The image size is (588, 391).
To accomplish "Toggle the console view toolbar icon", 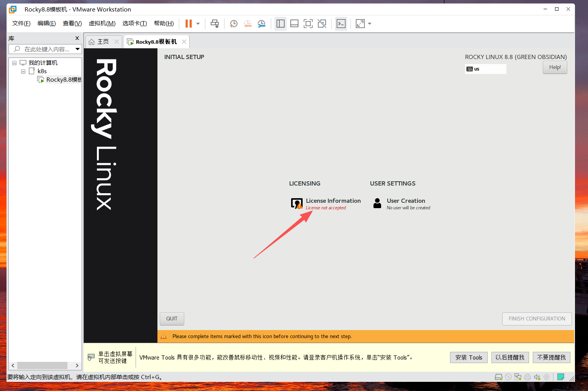I will pos(341,24).
